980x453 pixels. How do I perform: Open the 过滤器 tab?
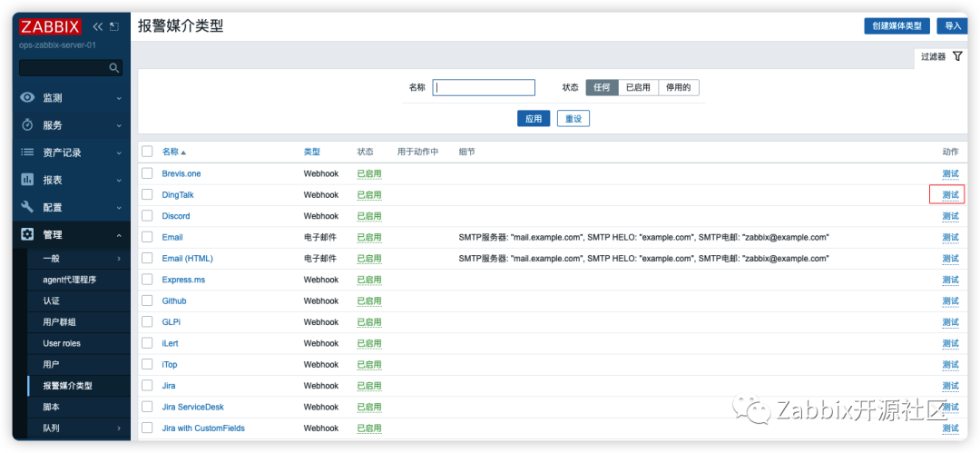pyautogui.click(x=941, y=56)
